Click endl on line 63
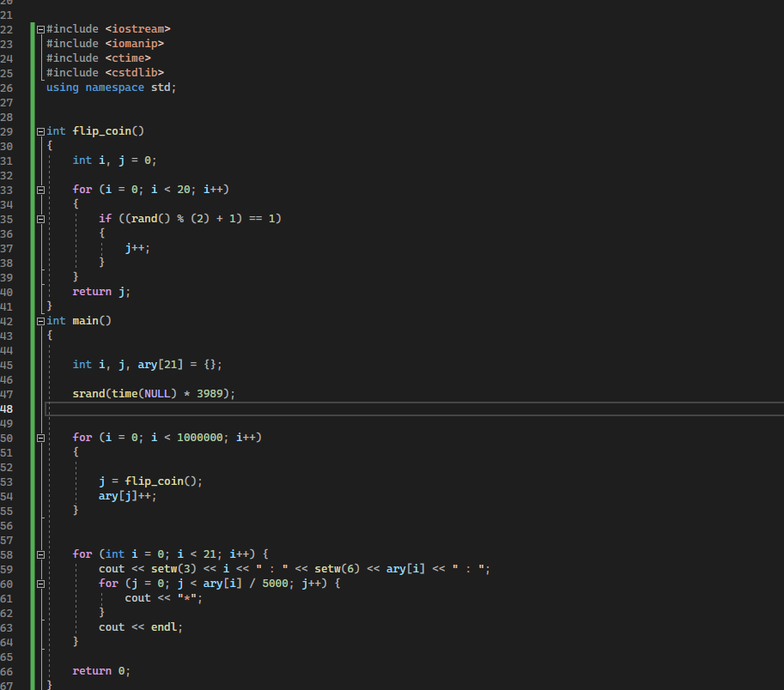 click(163, 626)
